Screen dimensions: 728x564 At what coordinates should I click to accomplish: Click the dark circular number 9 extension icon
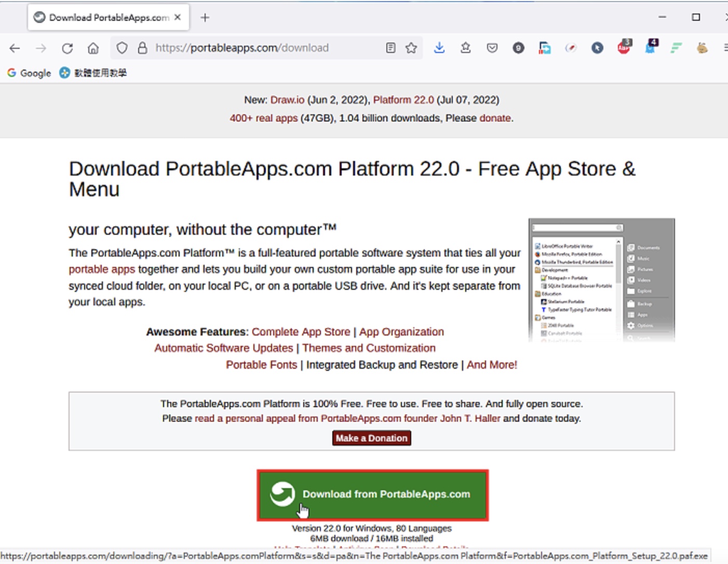tap(518, 48)
